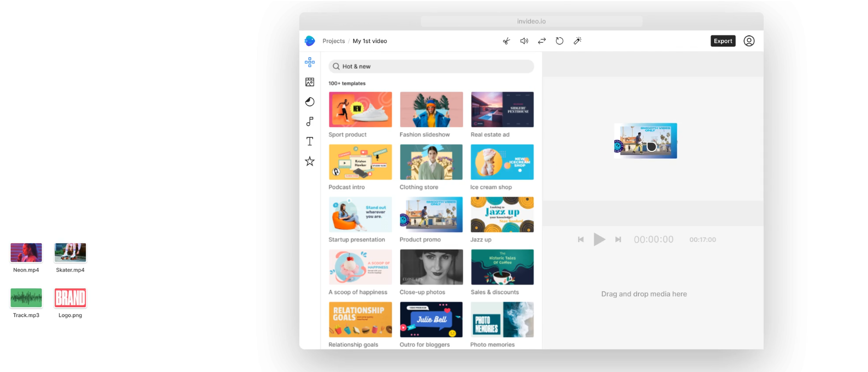
Task: Open the user account profile icon
Action: click(749, 41)
